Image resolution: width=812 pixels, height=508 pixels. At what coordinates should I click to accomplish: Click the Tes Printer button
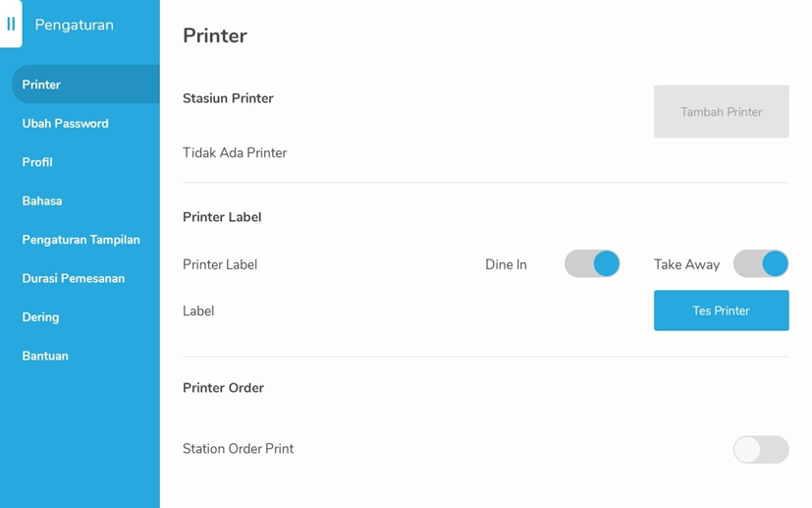click(721, 310)
